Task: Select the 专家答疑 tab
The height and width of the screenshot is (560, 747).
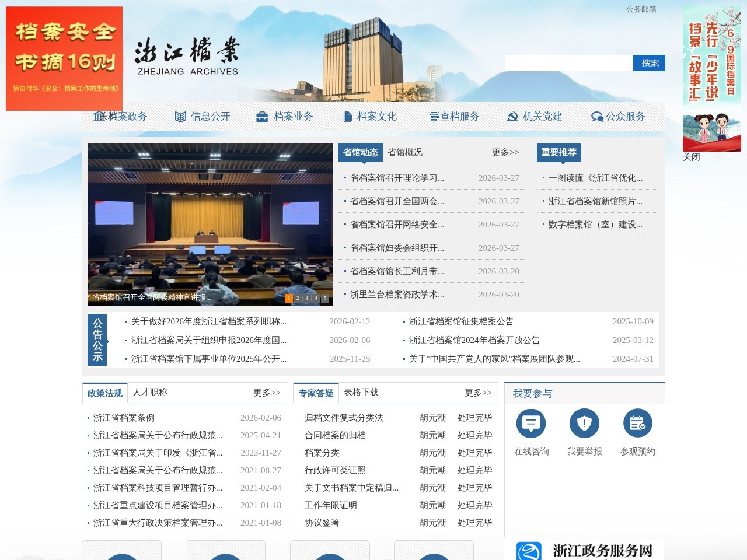Action: 316,393
